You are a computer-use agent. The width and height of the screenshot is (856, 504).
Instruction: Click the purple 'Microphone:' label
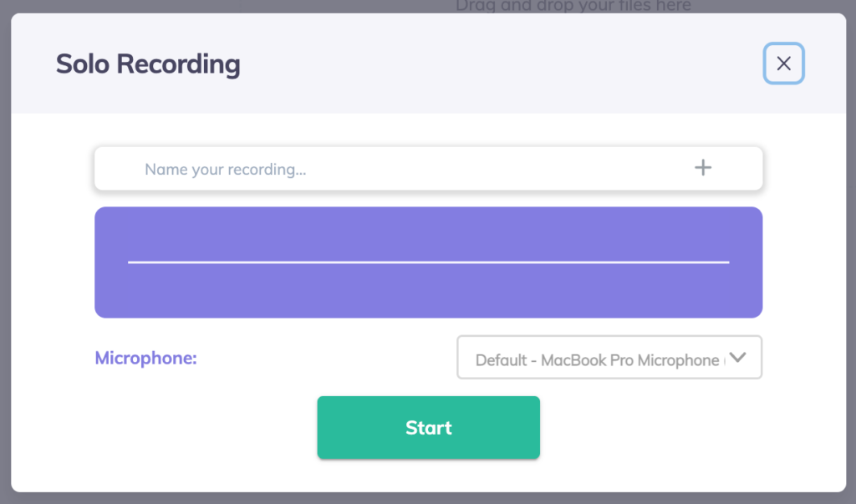(146, 359)
